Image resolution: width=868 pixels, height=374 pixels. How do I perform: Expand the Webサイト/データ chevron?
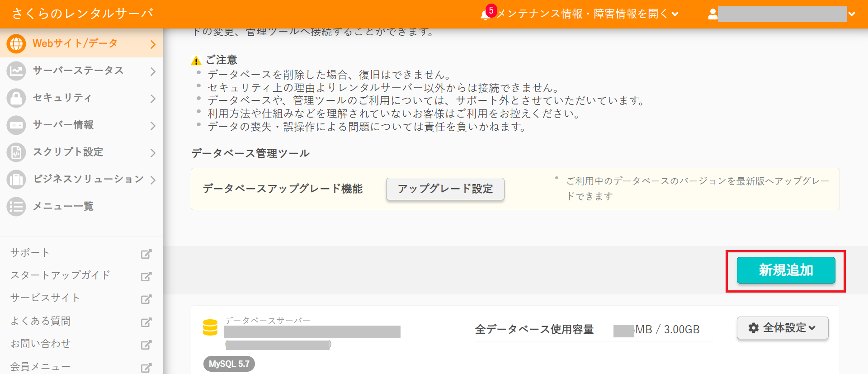[x=153, y=44]
